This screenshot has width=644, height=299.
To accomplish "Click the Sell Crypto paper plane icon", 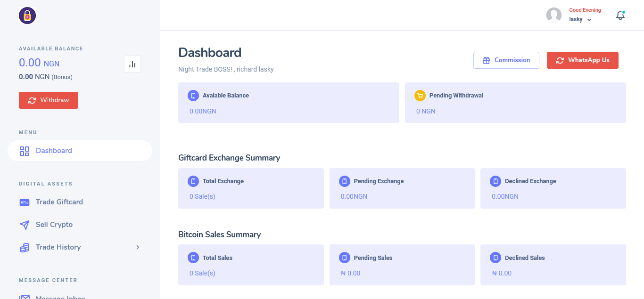I will pyautogui.click(x=25, y=225).
